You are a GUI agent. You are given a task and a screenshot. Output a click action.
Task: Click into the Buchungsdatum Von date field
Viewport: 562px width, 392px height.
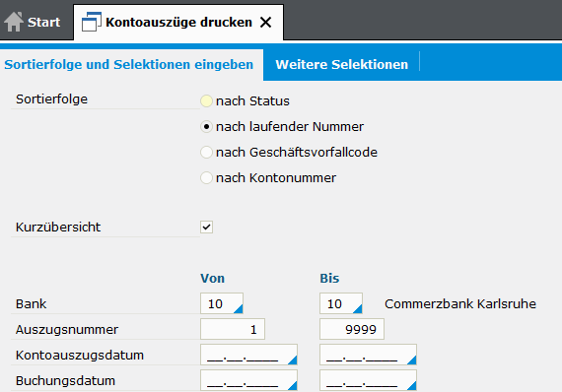pos(248,380)
